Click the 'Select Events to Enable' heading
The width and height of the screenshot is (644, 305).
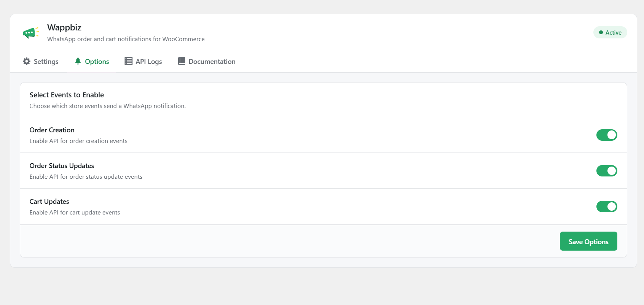pyautogui.click(x=67, y=95)
